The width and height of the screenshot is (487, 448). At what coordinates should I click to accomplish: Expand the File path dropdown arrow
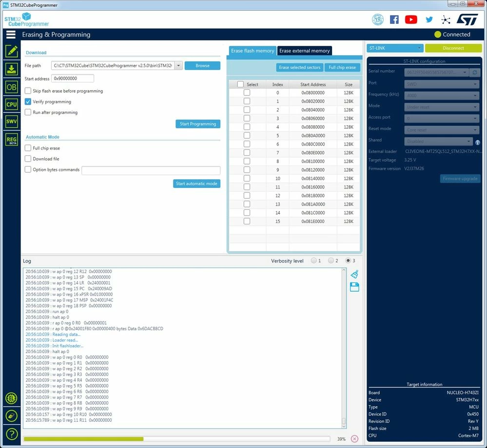click(178, 65)
